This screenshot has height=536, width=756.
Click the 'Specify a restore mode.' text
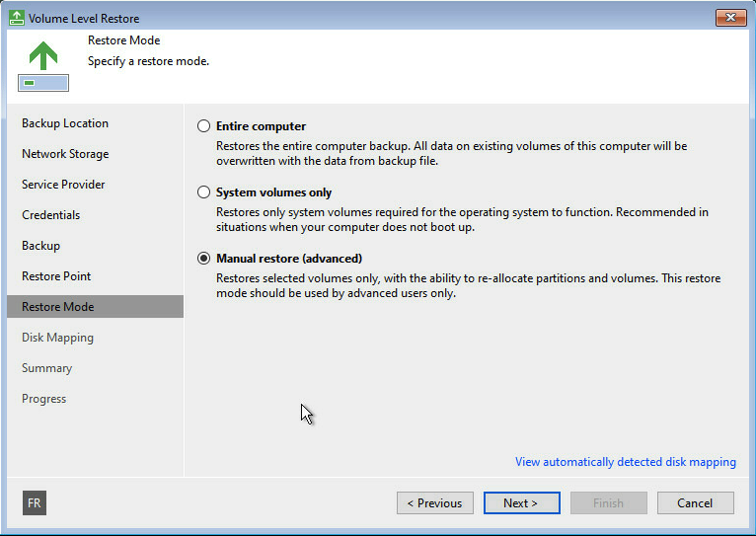(x=148, y=62)
